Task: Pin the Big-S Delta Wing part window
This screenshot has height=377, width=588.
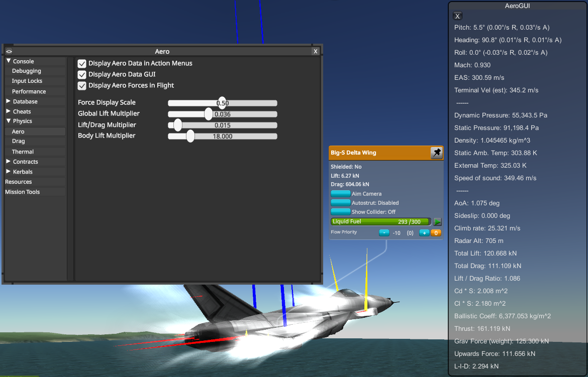Action: coord(437,153)
